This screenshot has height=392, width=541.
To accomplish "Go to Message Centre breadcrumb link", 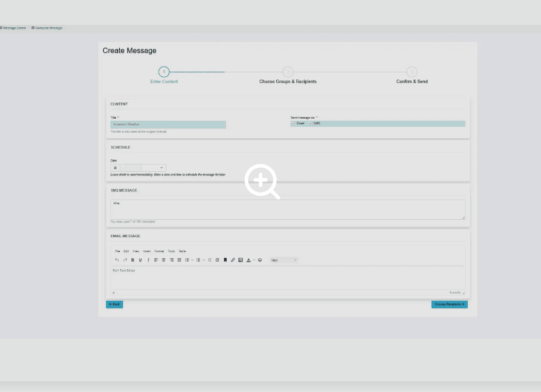I will point(14,28).
